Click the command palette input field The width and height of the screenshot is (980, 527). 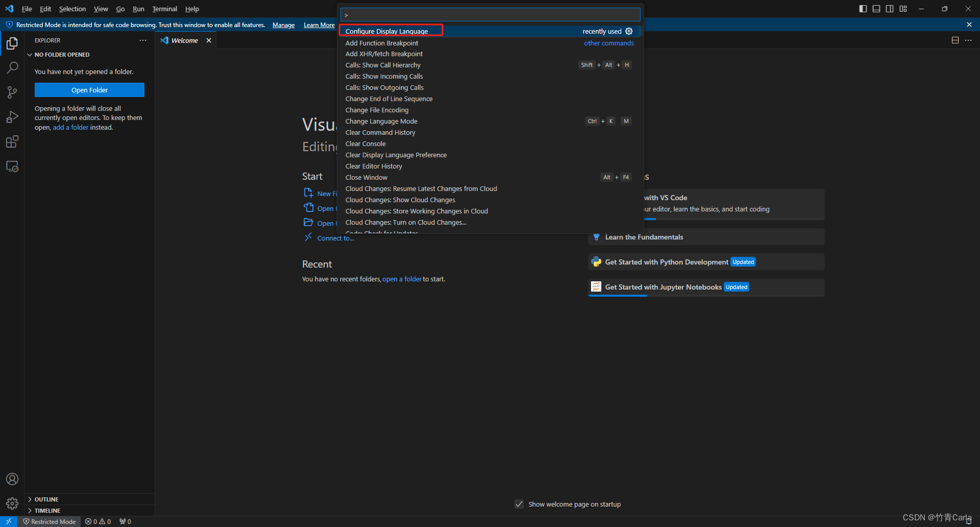490,14
